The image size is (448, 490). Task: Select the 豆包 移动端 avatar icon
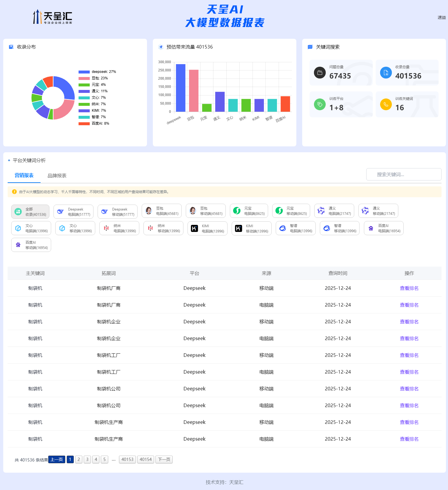coord(193,211)
